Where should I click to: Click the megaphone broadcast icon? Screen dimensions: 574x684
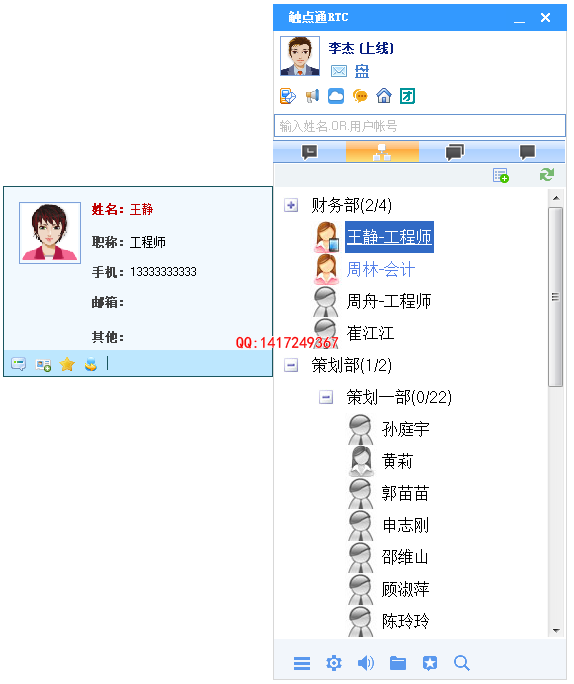coord(312,96)
